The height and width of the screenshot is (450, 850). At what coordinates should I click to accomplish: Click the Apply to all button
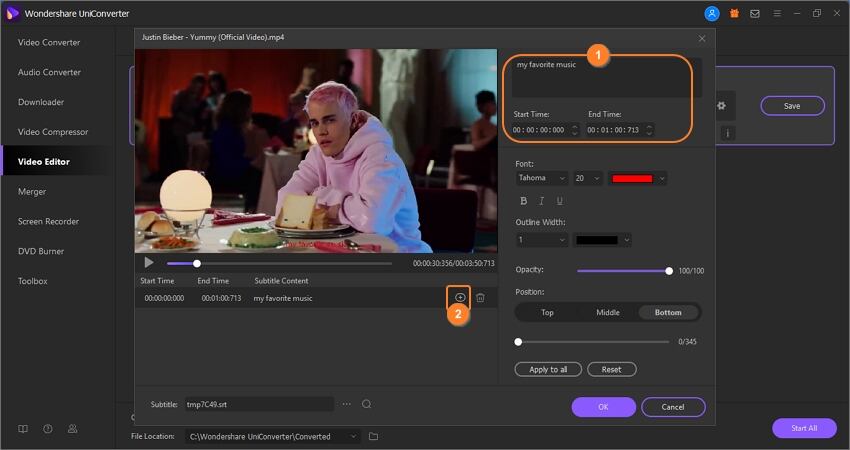pyautogui.click(x=548, y=370)
